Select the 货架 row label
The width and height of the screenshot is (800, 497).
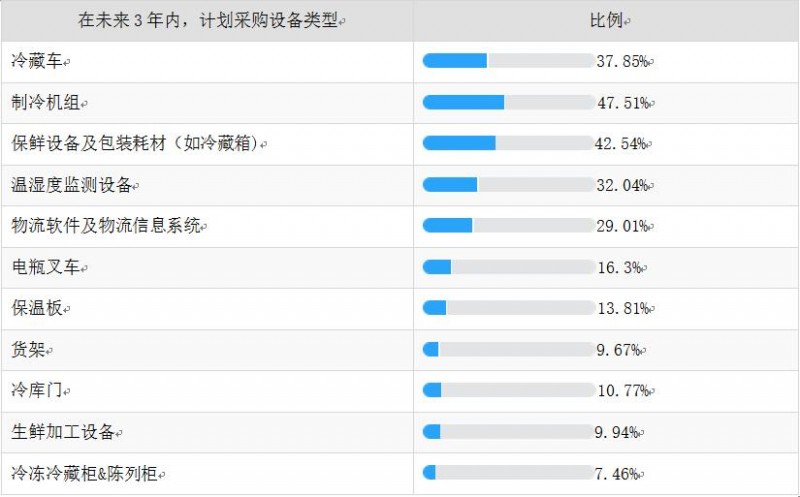(27, 349)
